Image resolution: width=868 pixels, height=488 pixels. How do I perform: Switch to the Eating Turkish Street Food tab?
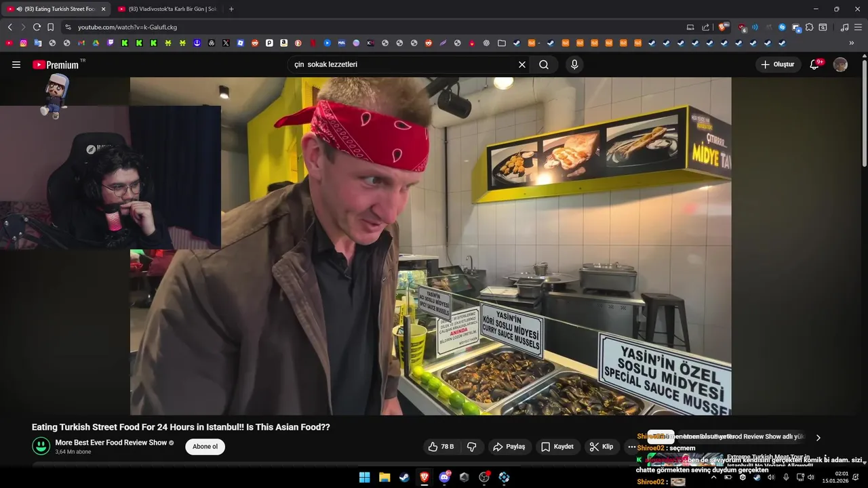[54, 9]
